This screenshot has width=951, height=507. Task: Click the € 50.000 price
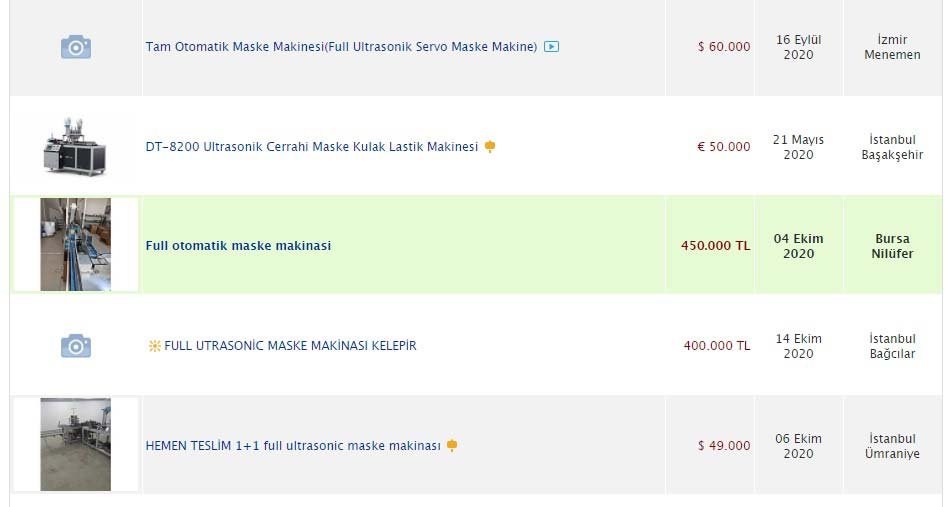point(723,147)
